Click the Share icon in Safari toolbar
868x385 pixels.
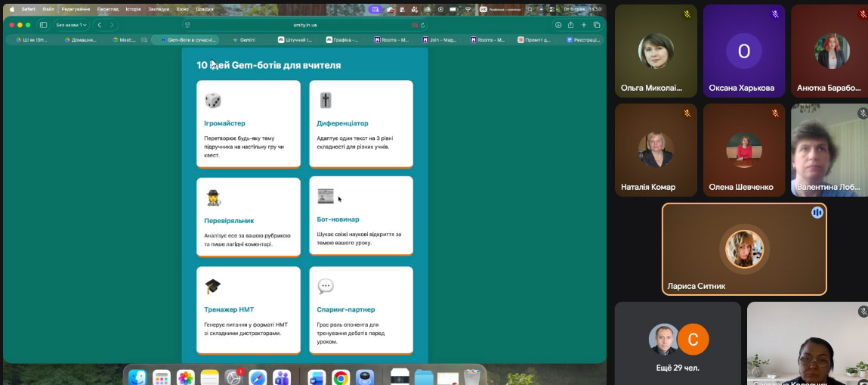point(570,25)
